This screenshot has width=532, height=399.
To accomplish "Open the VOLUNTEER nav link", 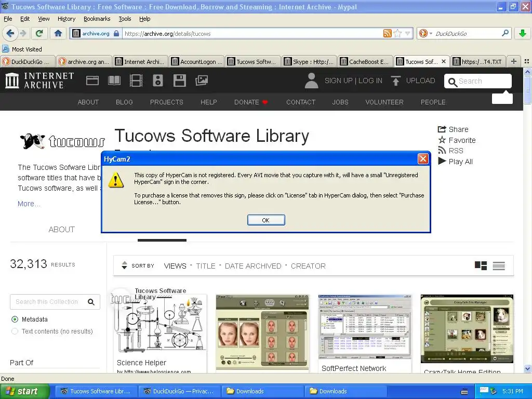I will click(384, 102).
